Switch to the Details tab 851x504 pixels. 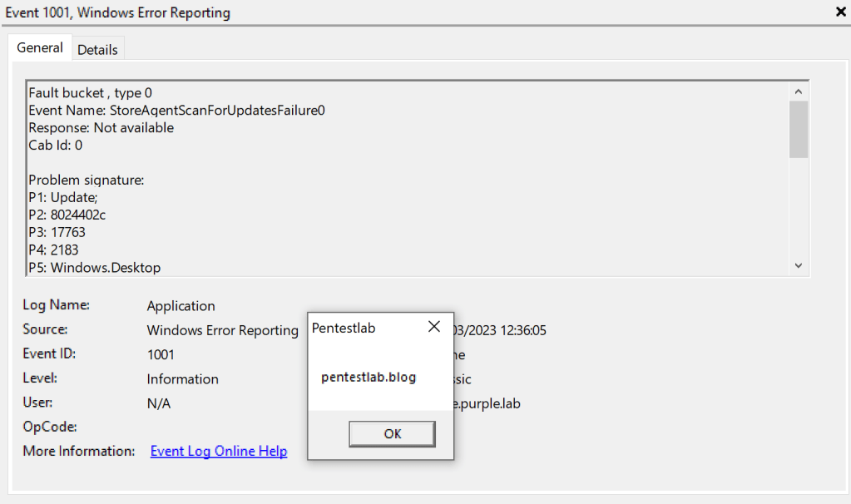97,50
